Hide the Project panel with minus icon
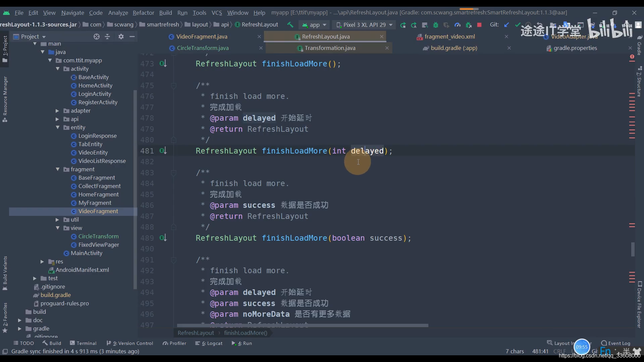The image size is (644, 362). [132, 37]
